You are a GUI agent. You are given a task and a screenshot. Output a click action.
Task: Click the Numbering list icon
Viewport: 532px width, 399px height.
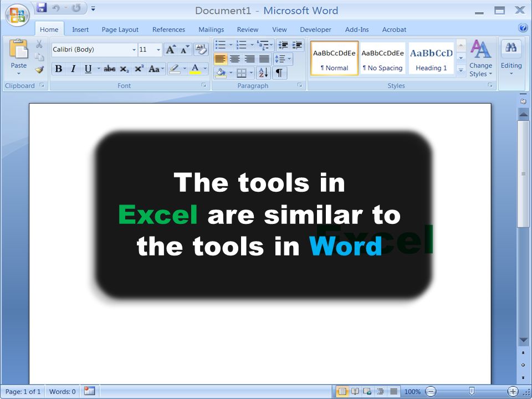coord(242,45)
